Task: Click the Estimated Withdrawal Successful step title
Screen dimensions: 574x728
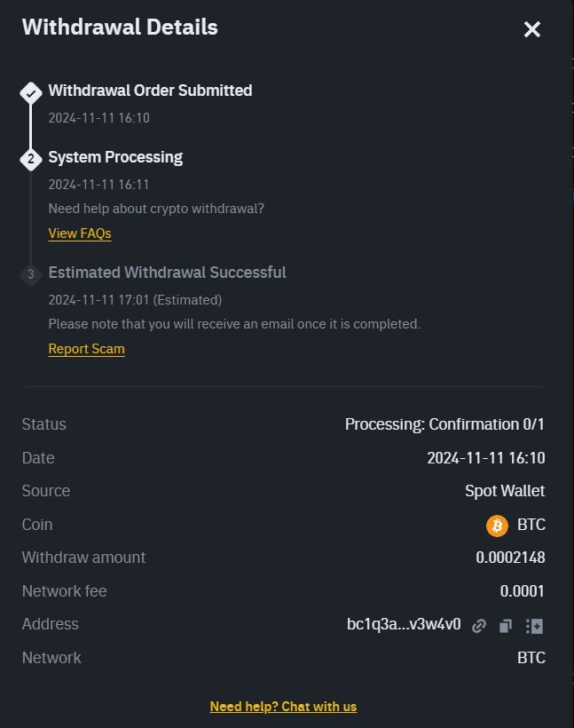Action: [167, 273]
